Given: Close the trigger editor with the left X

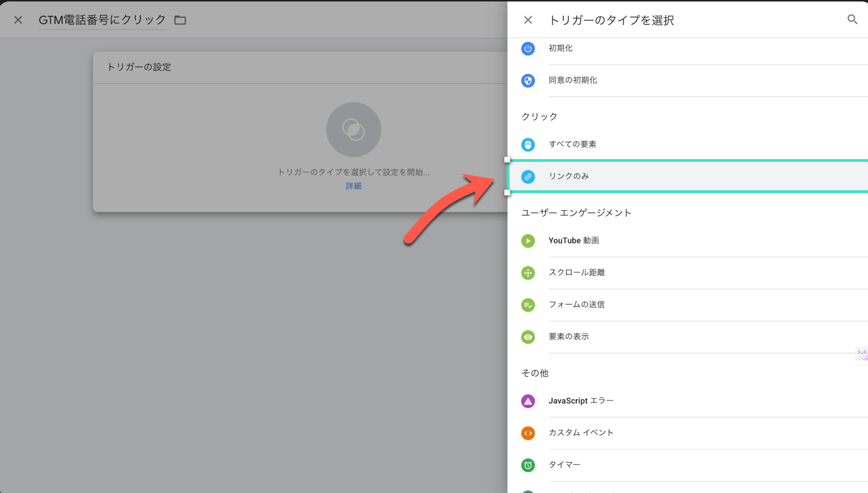Looking at the screenshot, I should 18,20.
